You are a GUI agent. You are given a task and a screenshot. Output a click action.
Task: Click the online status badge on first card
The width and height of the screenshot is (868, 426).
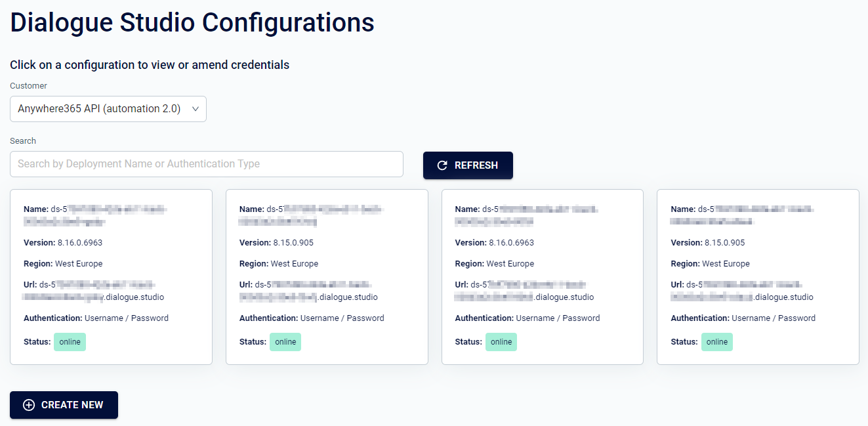(70, 342)
